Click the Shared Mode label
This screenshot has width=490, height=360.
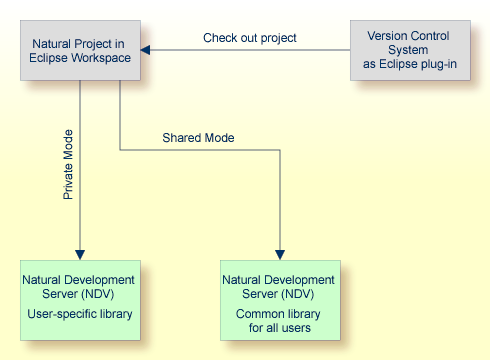pyautogui.click(x=198, y=138)
